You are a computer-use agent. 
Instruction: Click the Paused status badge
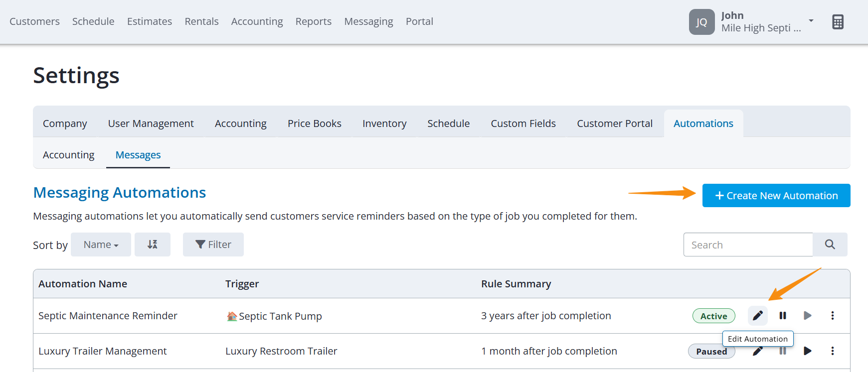point(712,351)
